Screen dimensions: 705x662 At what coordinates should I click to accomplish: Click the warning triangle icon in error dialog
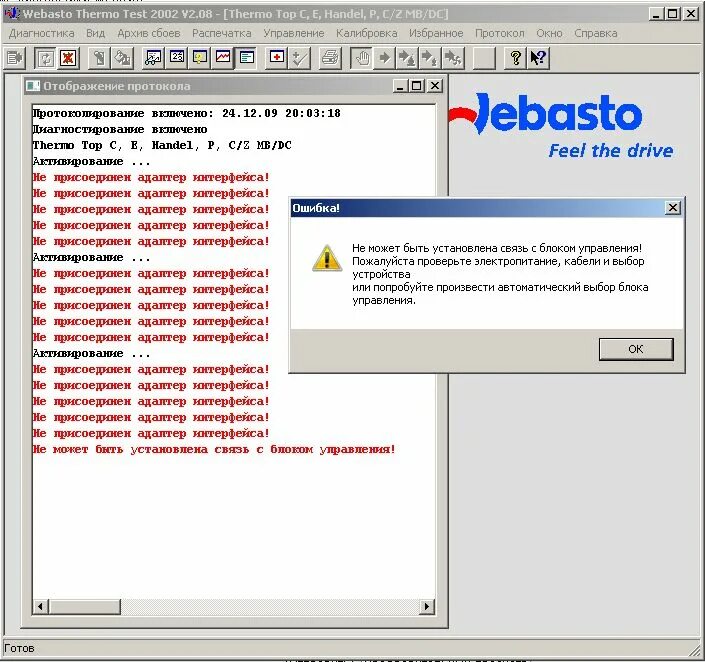[x=327, y=258]
